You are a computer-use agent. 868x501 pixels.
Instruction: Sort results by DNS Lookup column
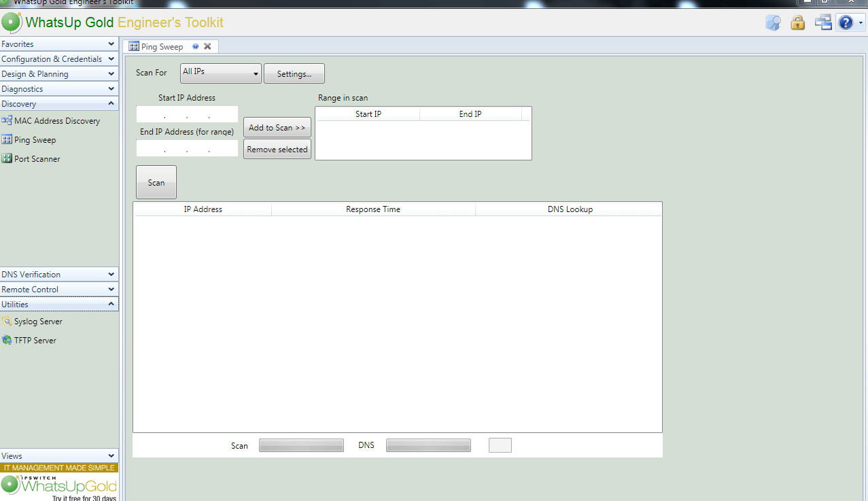pos(570,209)
